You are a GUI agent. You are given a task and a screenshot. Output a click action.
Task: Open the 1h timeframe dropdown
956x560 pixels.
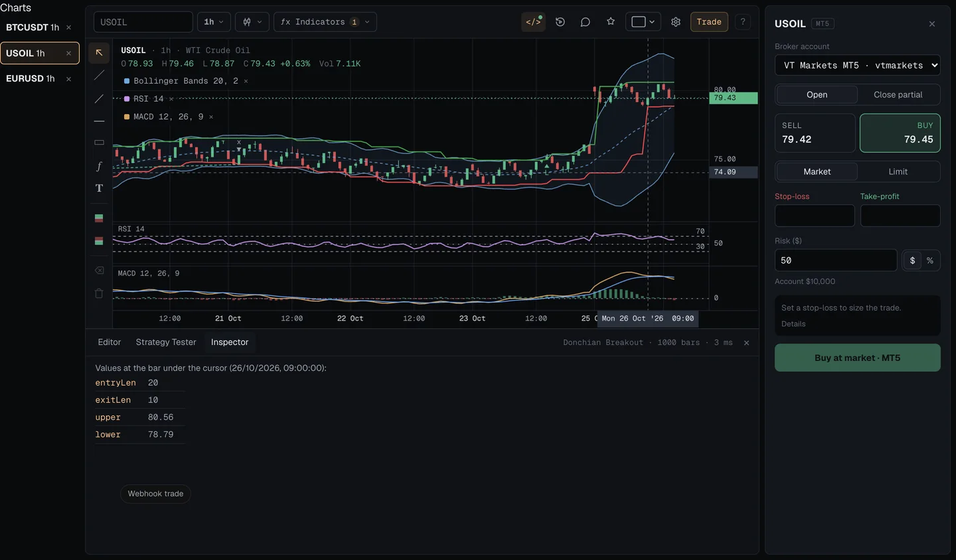(x=214, y=22)
